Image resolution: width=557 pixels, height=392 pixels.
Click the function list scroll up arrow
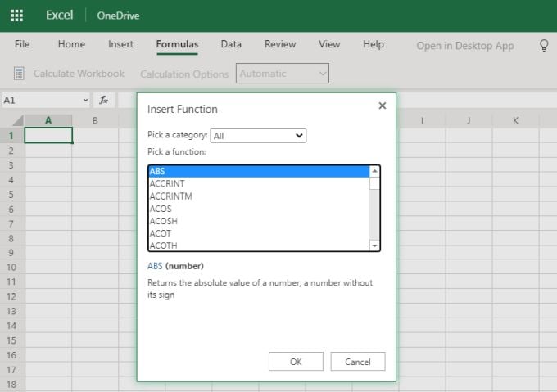374,172
